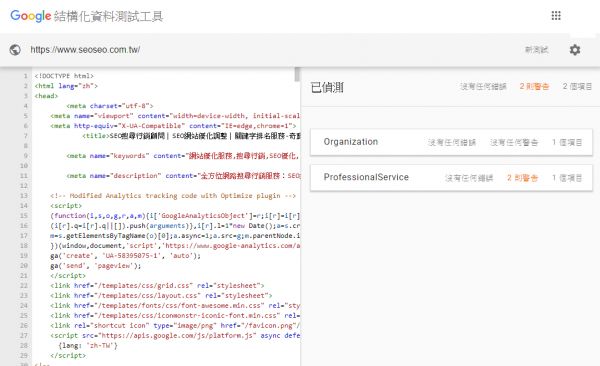Click the meta viewport code line
The width and height of the screenshot is (600, 366).
click(175, 116)
